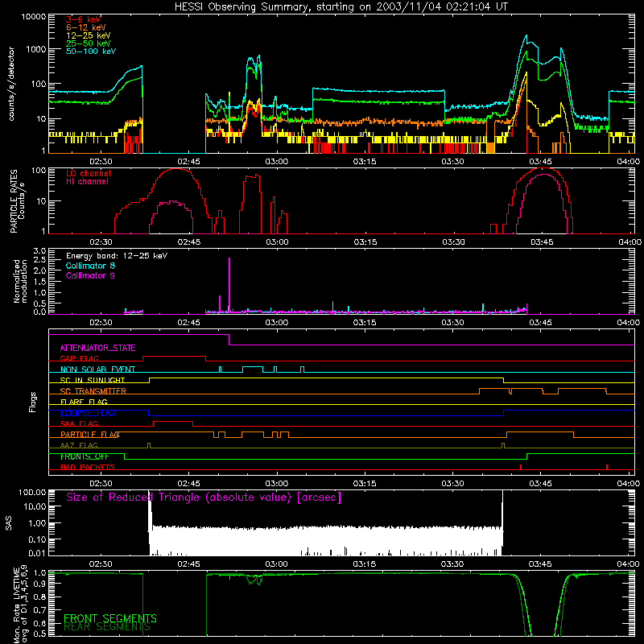Click the 02:45 time label under flags plot
Screen dimensions: 644x644
(x=189, y=484)
